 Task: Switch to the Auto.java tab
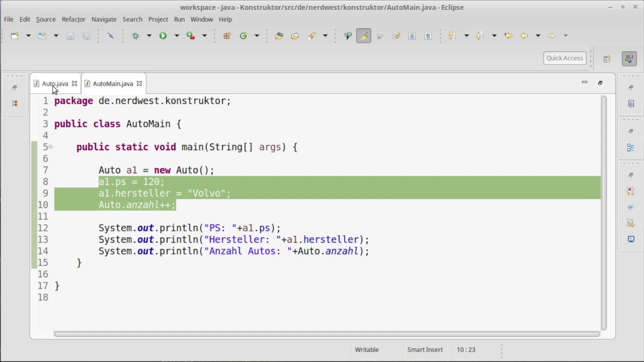tap(55, 84)
